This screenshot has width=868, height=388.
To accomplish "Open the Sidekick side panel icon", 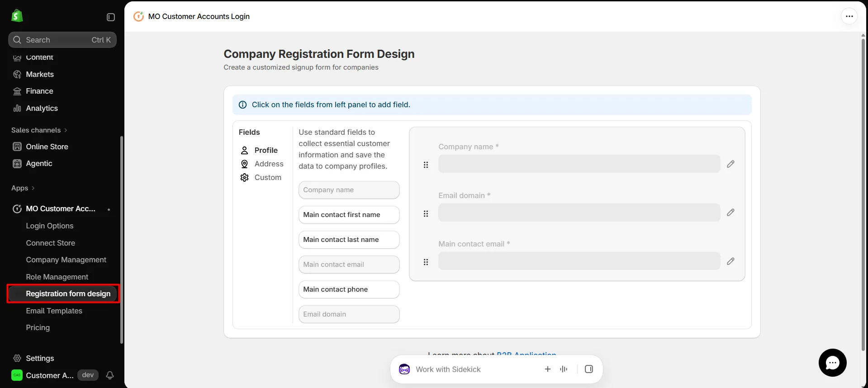I will pos(588,369).
